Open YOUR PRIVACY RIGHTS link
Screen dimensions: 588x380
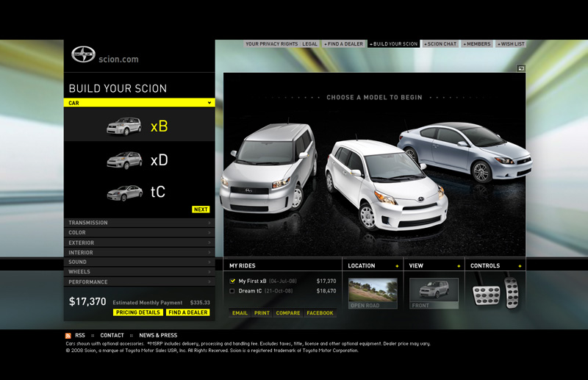tap(271, 44)
